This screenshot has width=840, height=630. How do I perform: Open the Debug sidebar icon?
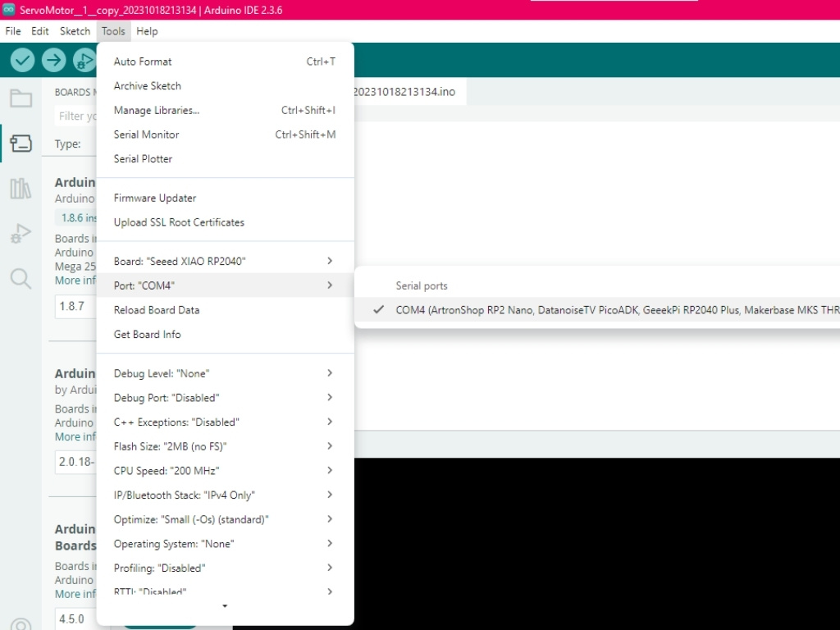click(x=21, y=234)
